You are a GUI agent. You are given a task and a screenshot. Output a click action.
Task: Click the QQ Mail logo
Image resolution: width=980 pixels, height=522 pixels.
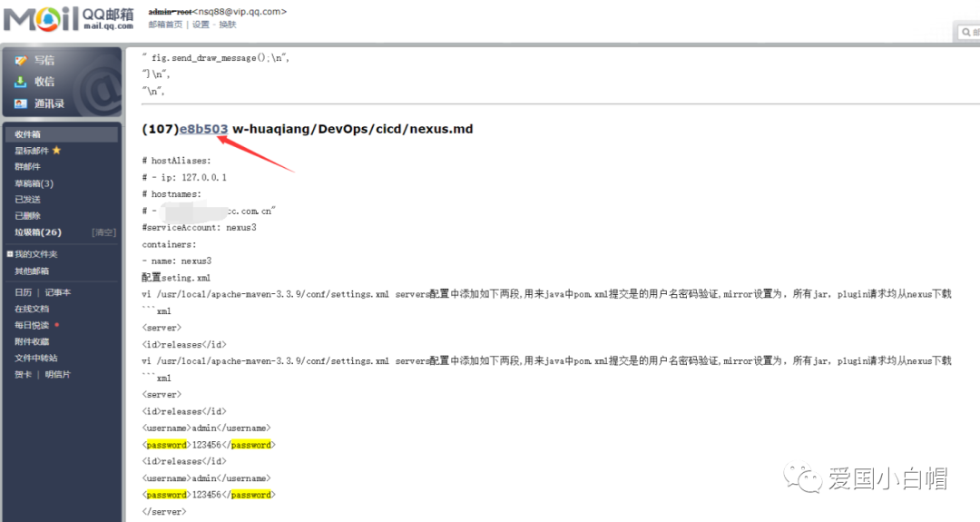click(x=68, y=18)
